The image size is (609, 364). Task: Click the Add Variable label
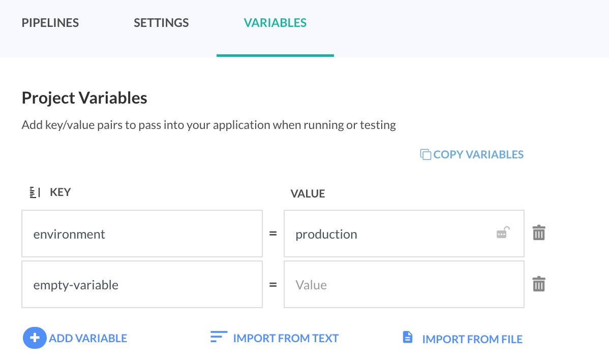point(88,338)
